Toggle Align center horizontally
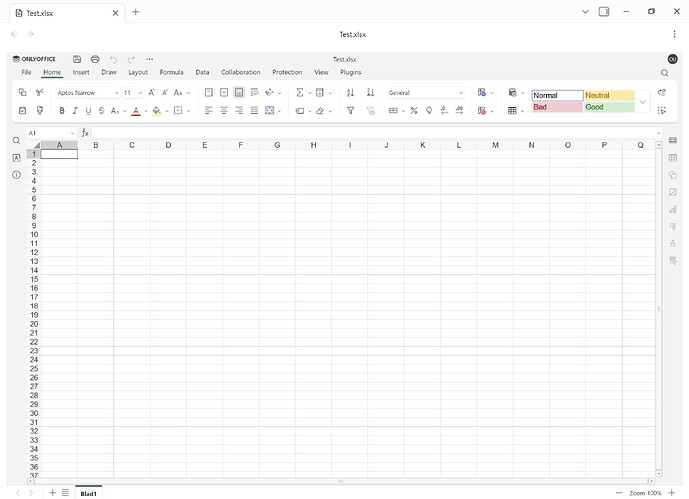The height and width of the screenshot is (499, 689). (224, 111)
